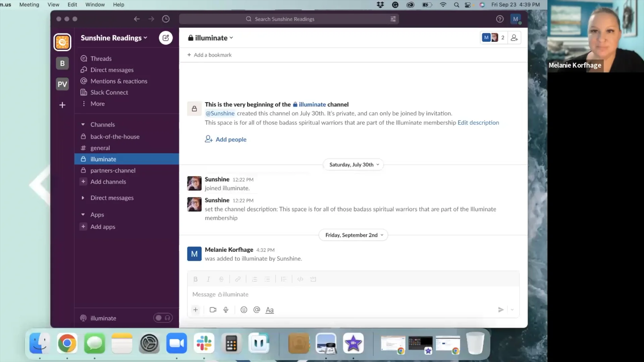The image size is (644, 362).
Task: Open Mentions & reactions
Action: point(118,81)
